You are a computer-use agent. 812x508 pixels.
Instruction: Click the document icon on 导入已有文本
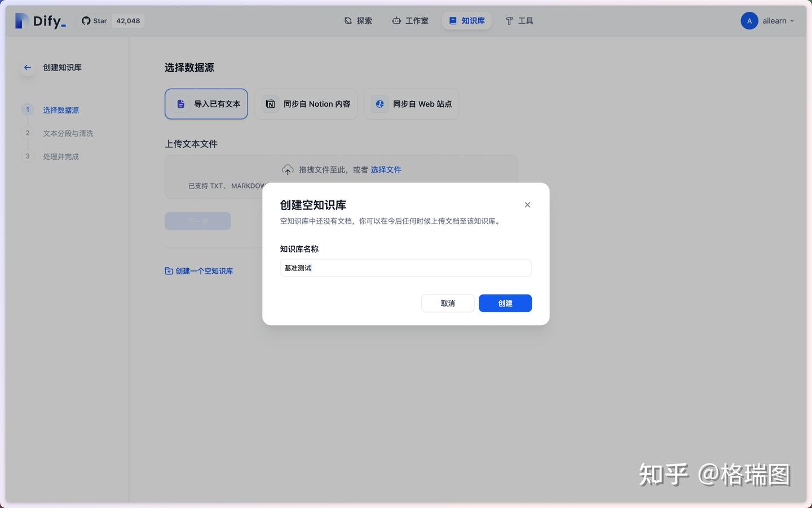point(180,103)
